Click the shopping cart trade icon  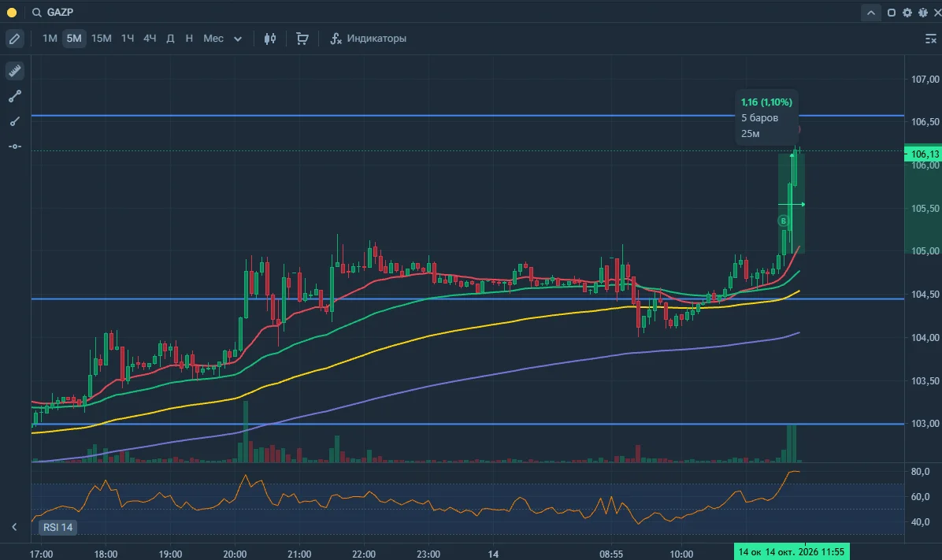click(302, 39)
